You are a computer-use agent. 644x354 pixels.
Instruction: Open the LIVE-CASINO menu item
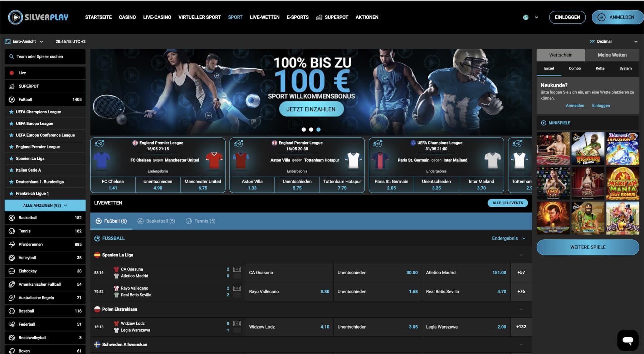pyautogui.click(x=157, y=17)
